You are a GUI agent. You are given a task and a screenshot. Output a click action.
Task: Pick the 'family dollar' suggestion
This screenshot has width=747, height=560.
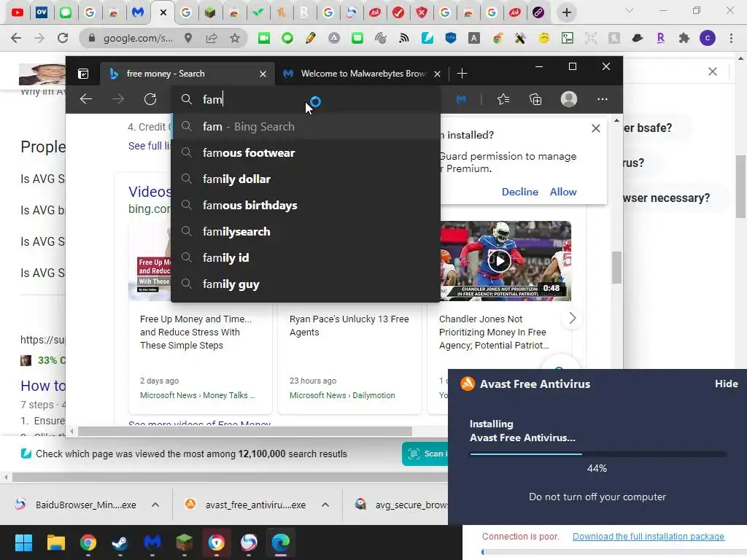point(306,179)
